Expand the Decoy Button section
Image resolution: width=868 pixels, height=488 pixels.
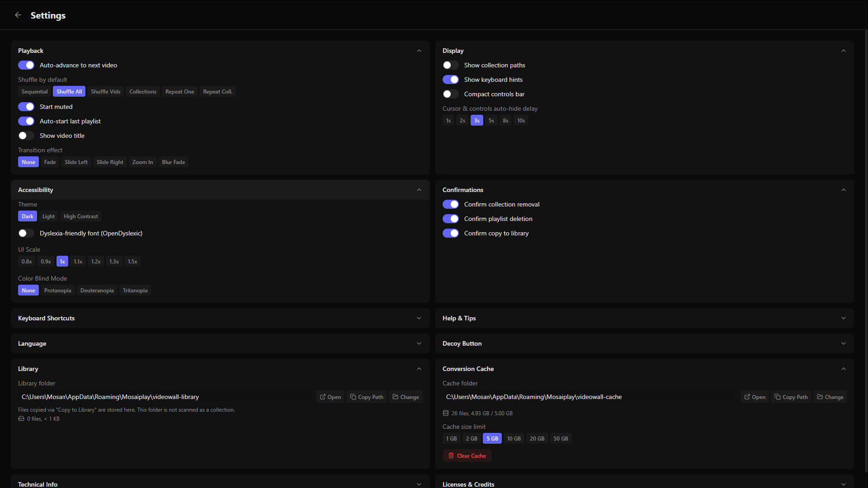click(x=843, y=343)
